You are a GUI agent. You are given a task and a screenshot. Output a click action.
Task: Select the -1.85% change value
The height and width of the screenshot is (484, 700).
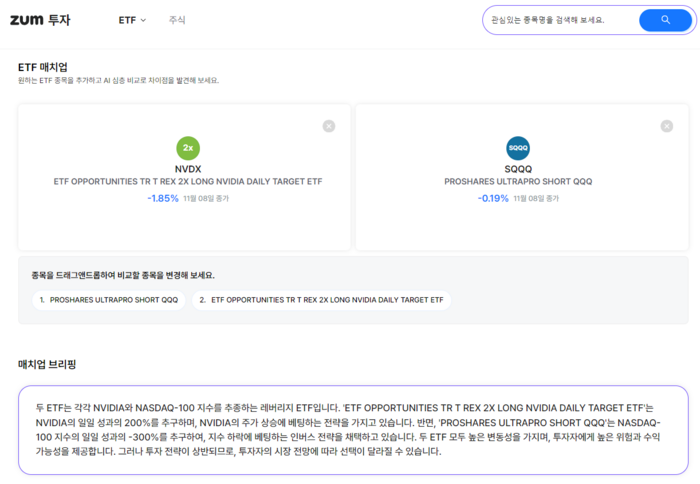pyautogui.click(x=163, y=198)
